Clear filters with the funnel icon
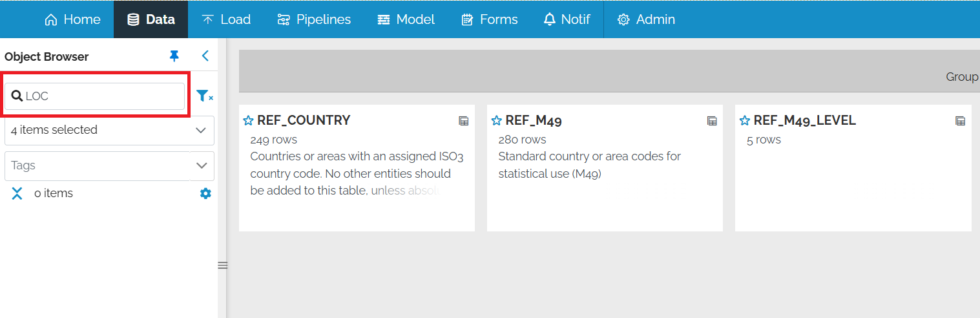Screen dimensions: 980x318 click(x=204, y=96)
